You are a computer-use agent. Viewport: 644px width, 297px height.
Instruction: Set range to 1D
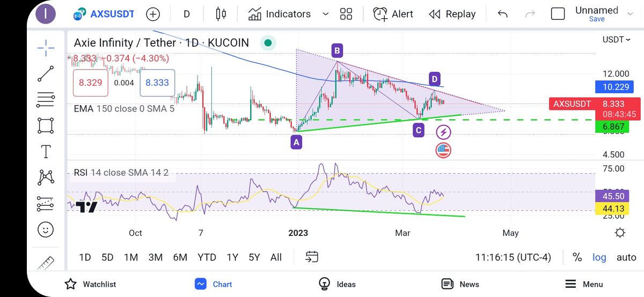click(x=85, y=257)
